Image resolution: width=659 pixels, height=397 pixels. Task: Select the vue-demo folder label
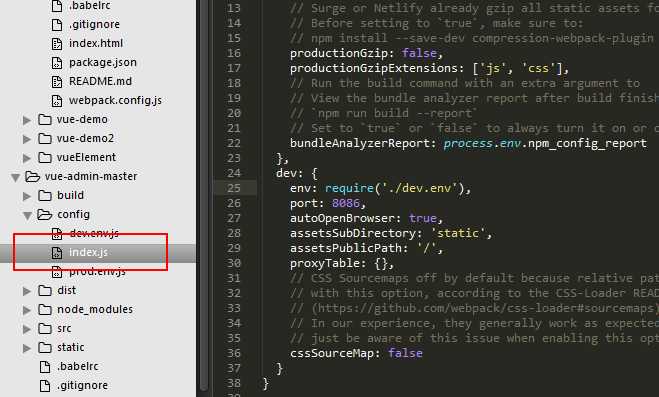point(82,119)
